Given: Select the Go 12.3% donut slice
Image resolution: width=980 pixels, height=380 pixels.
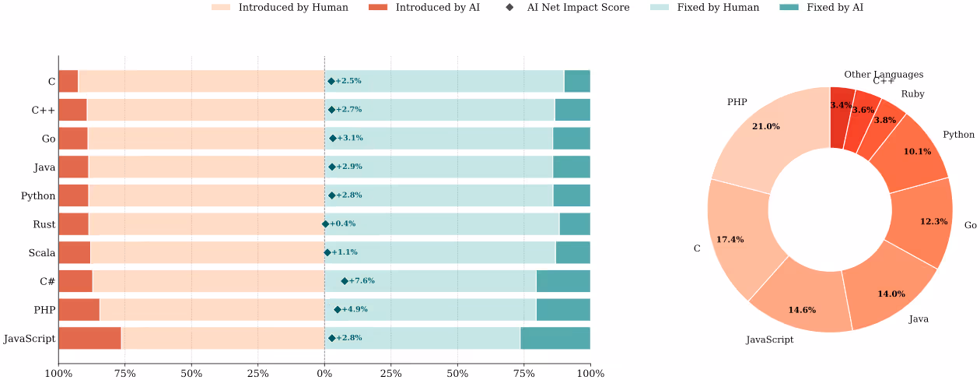Looking at the screenshot, I should pyautogui.click(x=922, y=222).
